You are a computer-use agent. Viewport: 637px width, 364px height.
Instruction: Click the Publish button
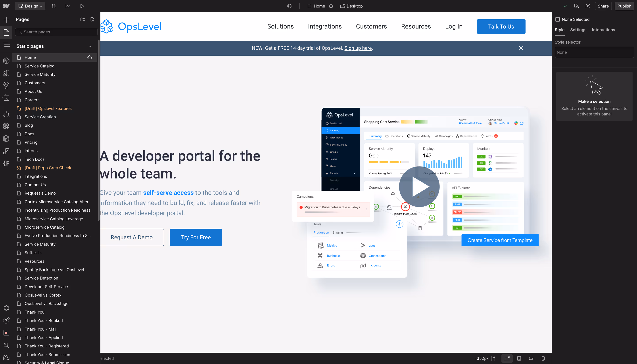point(624,6)
